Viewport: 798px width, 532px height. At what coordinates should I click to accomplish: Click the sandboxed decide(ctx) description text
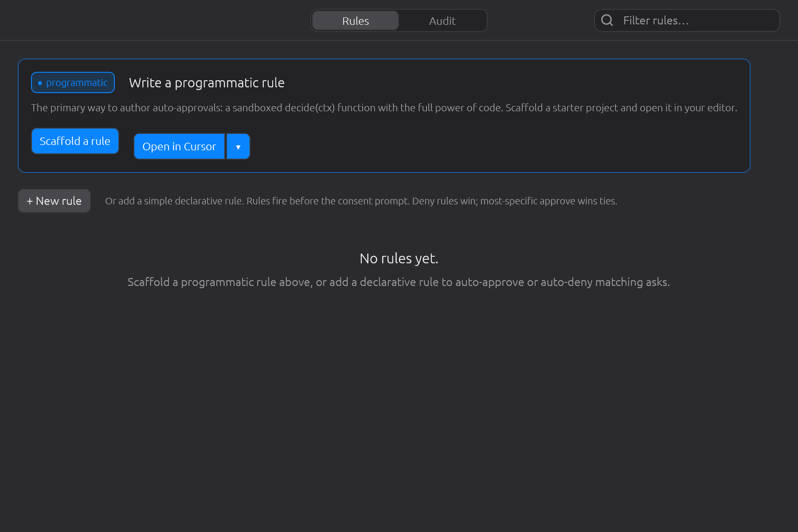(x=384, y=108)
